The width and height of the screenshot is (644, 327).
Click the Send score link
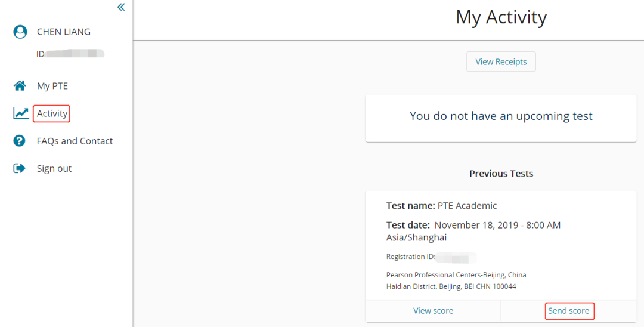tap(569, 311)
